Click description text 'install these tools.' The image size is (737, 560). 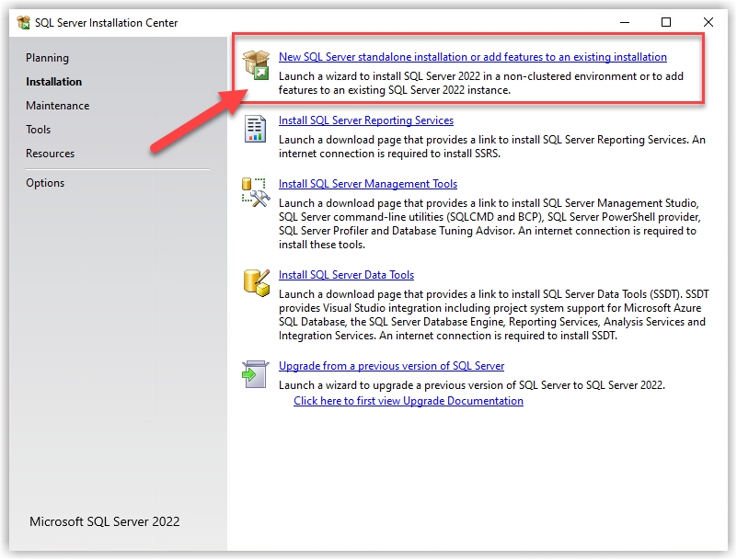point(322,245)
